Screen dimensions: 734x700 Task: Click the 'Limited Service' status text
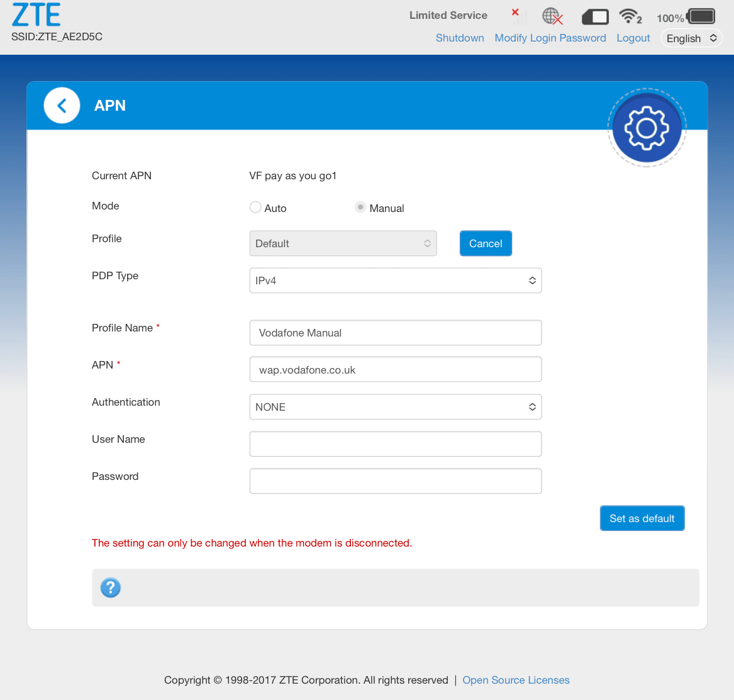pos(448,15)
